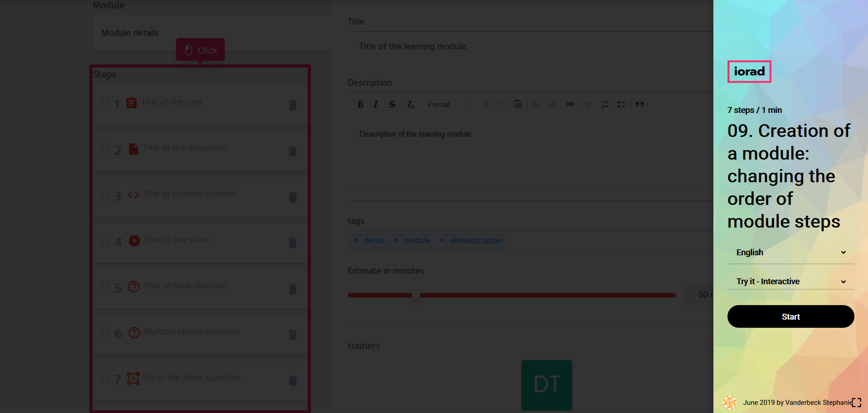868x413 pixels.
Task: Click the iorad logo link
Action: tap(749, 72)
